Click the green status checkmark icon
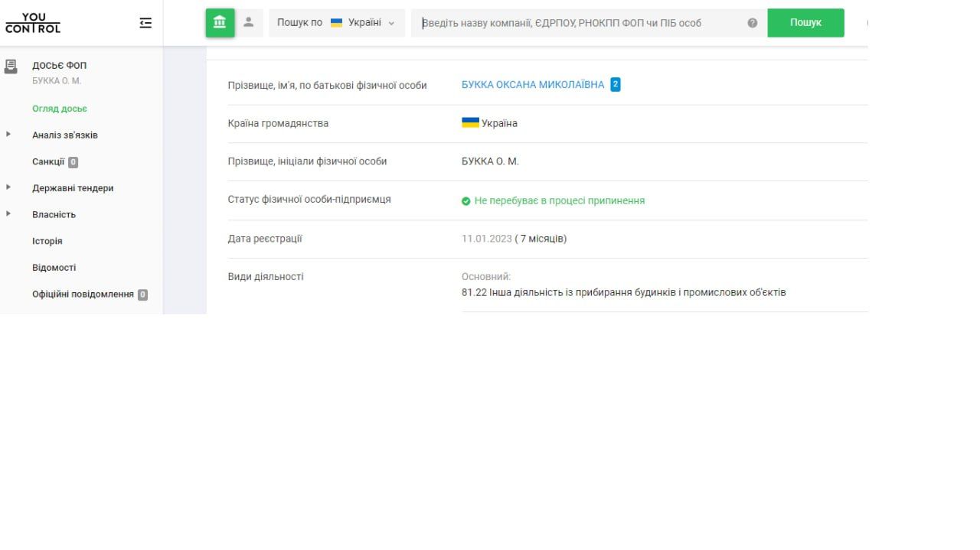Image resolution: width=980 pixels, height=550 pixels. tap(465, 201)
